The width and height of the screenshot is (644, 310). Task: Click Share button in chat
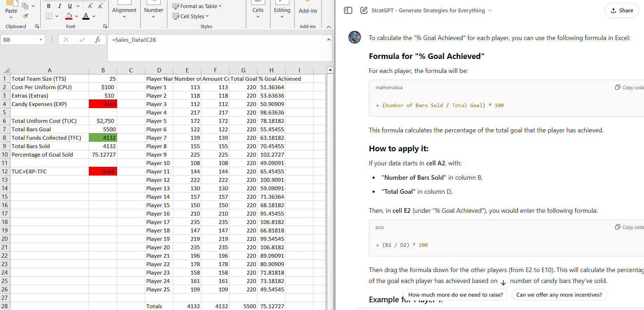[x=622, y=11]
